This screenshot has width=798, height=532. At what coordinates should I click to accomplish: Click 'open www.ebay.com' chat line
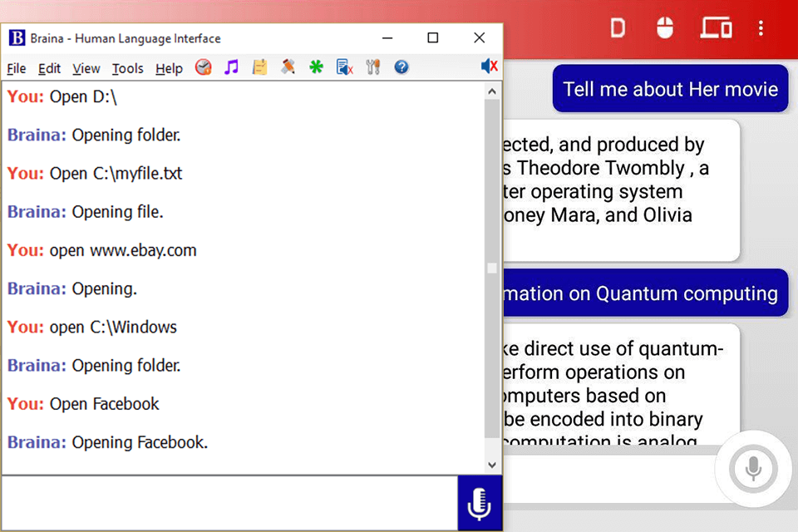click(x=101, y=250)
